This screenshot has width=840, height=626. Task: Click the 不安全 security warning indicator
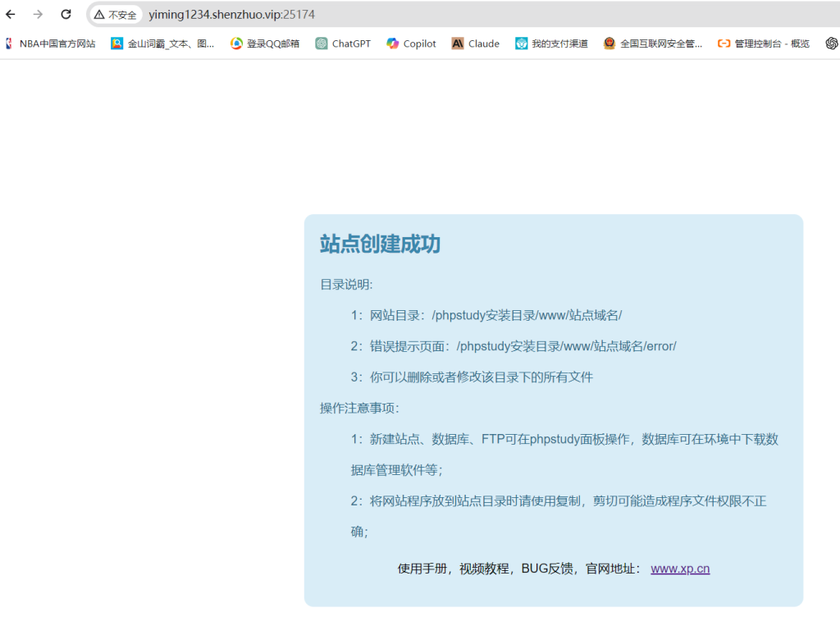pos(115,15)
